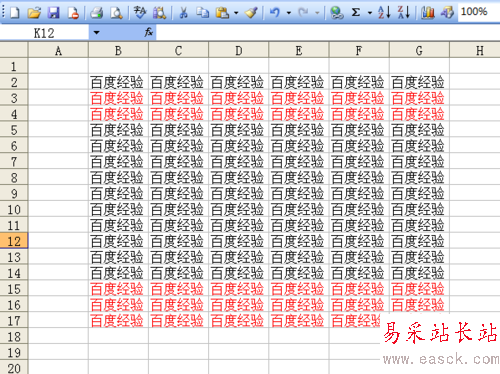Undo the last action
The height and width of the screenshot is (374, 500).
pos(275,13)
